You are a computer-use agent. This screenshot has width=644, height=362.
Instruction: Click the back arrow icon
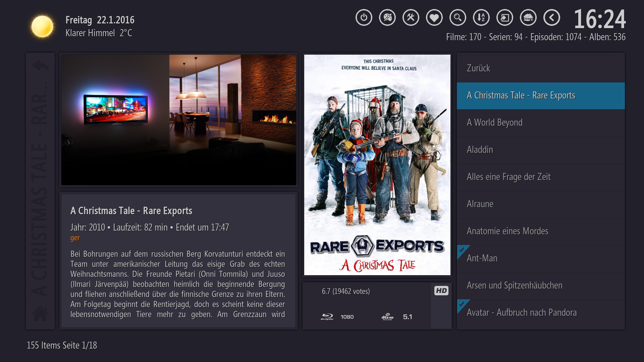tap(552, 17)
